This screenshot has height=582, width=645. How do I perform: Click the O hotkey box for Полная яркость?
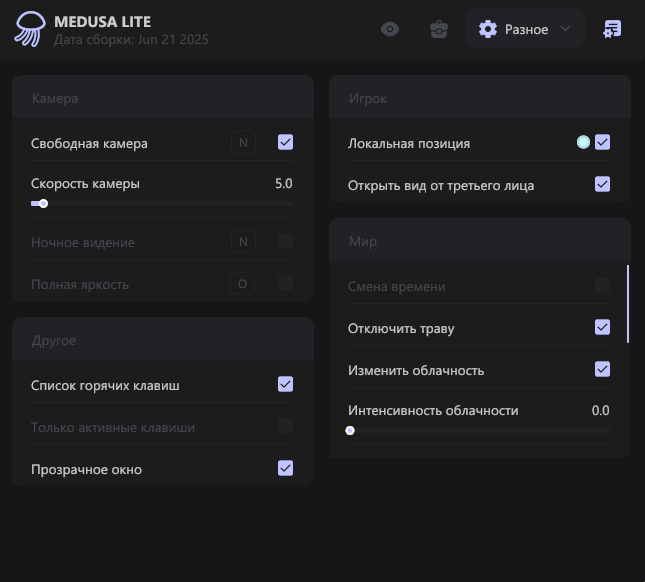[x=243, y=284]
